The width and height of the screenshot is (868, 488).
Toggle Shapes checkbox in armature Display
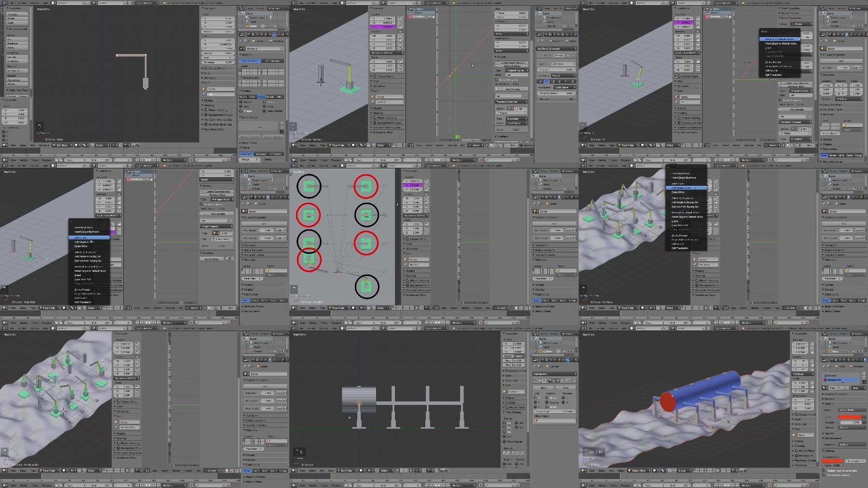(241, 111)
